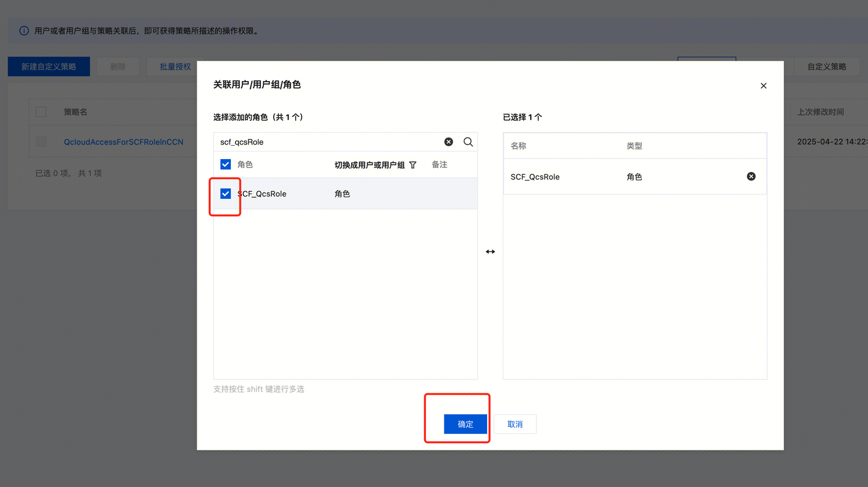868x487 pixels.
Task: Cancel the dialog with 取消
Action: 515,424
